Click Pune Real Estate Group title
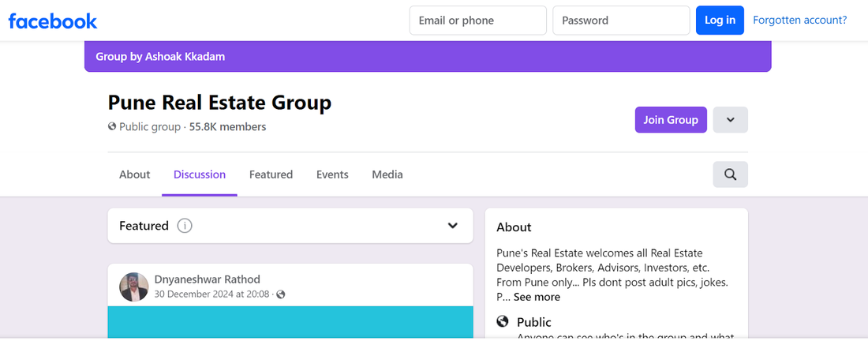The height and width of the screenshot is (341, 868). 220,103
